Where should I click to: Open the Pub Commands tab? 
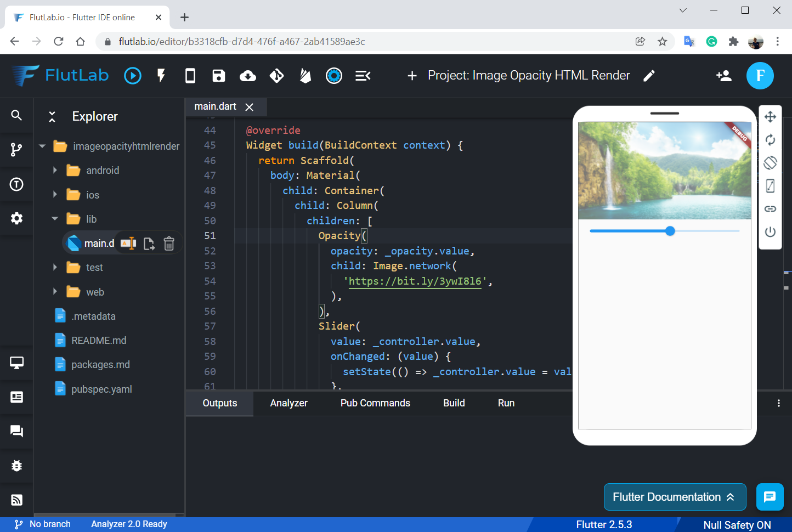tap(375, 403)
